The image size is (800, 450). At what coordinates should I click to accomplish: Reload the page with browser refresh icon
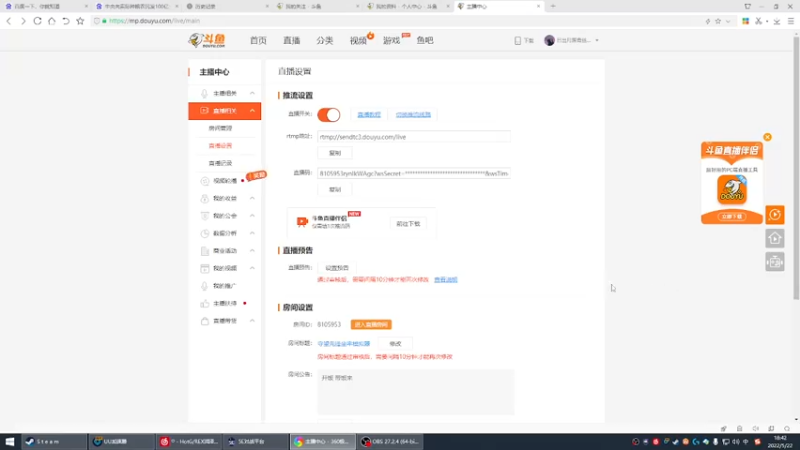(37, 21)
